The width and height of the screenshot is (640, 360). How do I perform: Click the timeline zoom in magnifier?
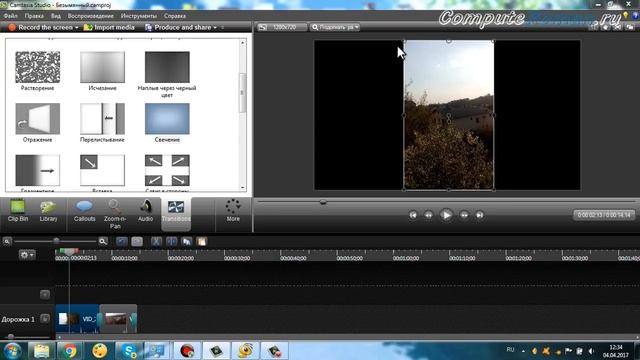[103, 242]
